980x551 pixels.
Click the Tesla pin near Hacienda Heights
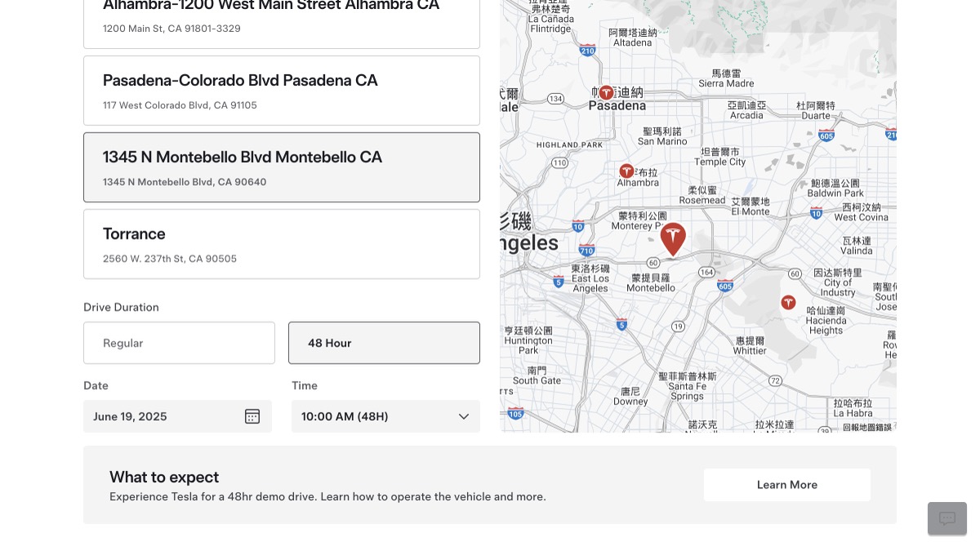click(x=788, y=302)
